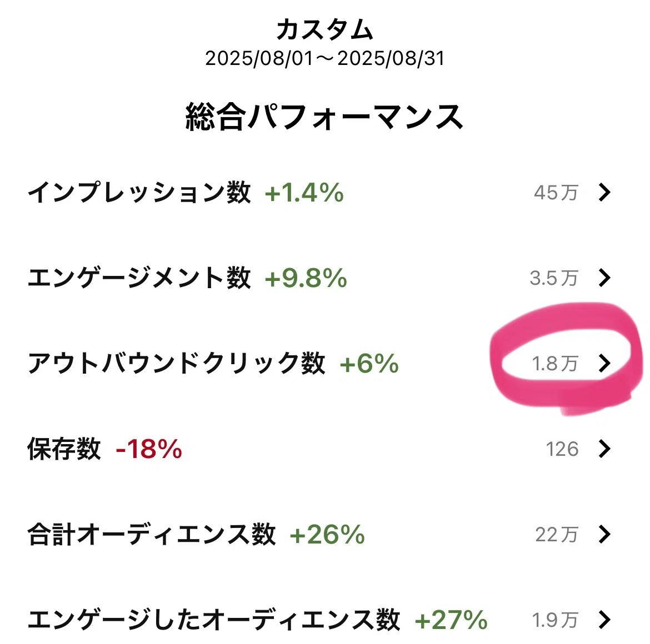Tap chevron beside エンゲージしたオーディエンス数 1.9万

[x=605, y=620]
